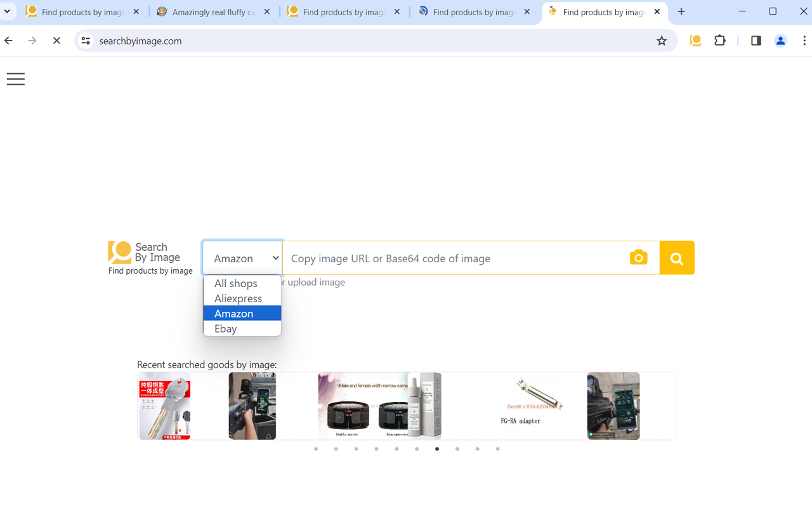
Task: Select Ebay from the shop dropdown
Action: (x=225, y=328)
